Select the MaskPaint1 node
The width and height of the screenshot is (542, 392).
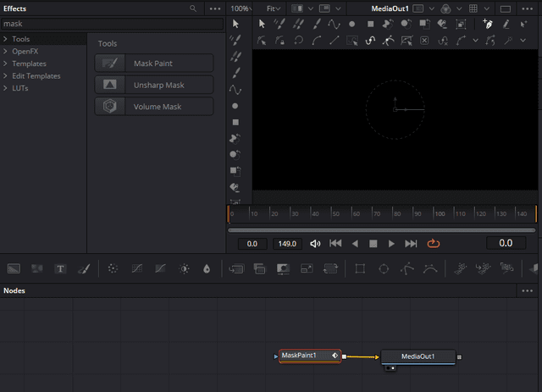coord(310,356)
